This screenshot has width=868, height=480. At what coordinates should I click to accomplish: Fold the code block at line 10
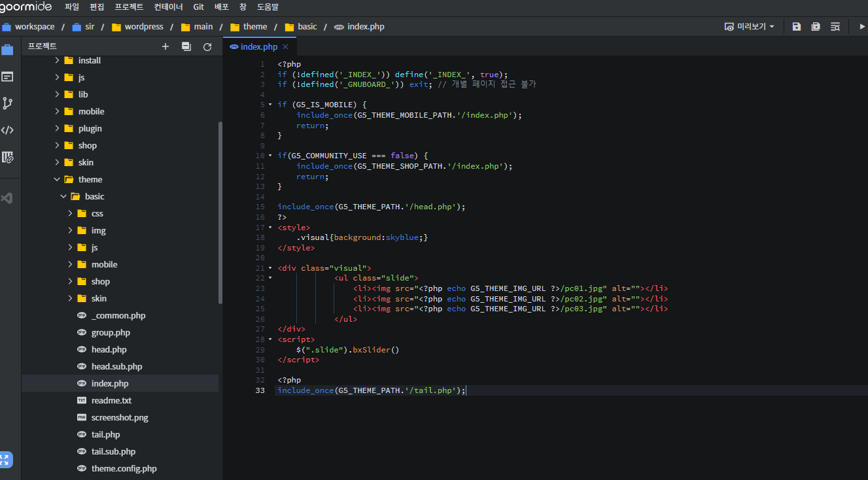pyautogui.click(x=269, y=156)
